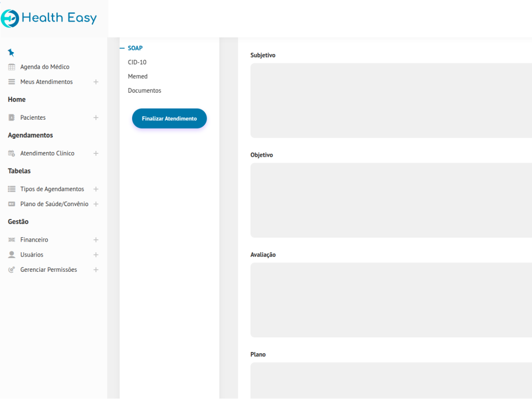Click the Plano de Saúde/Convênio card icon
Screen dimensions: 532x399
(x=12, y=204)
